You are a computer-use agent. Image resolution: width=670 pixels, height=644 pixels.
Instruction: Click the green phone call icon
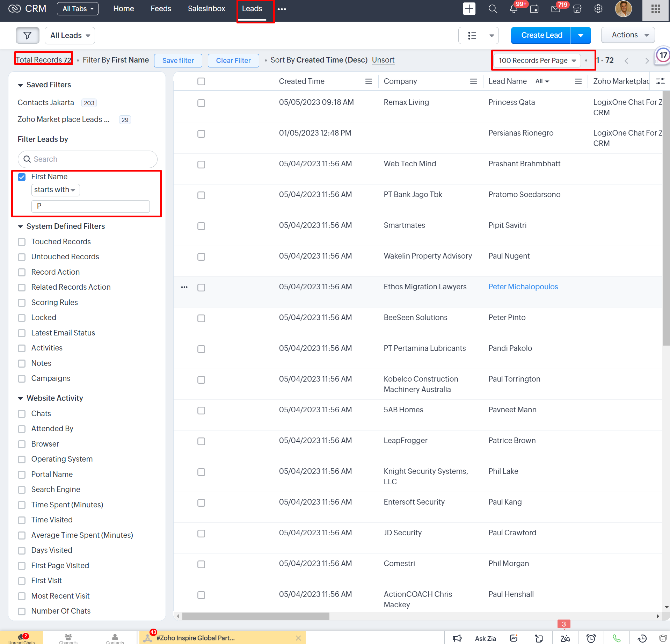click(x=617, y=638)
